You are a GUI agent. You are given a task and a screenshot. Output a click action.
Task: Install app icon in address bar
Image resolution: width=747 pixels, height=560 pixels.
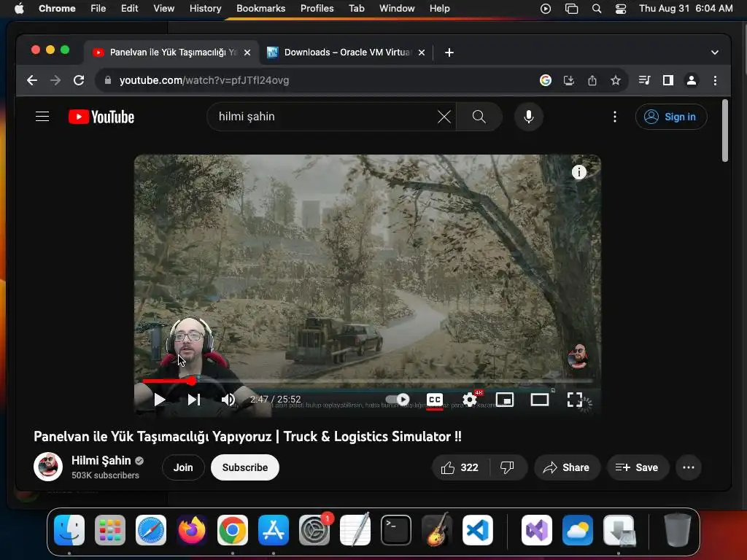click(569, 80)
